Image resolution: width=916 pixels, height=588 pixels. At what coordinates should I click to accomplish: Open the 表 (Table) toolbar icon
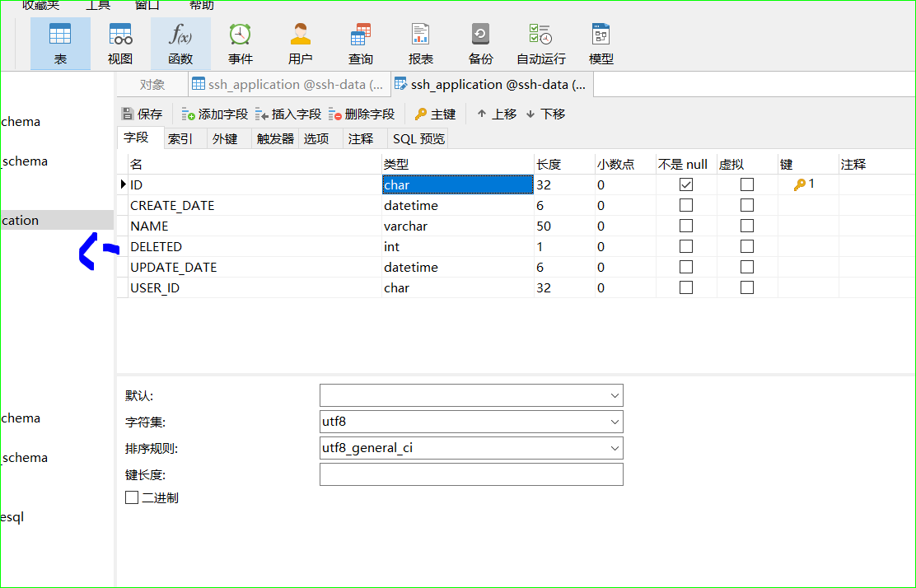pyautogui.click(x=60, y=44)
